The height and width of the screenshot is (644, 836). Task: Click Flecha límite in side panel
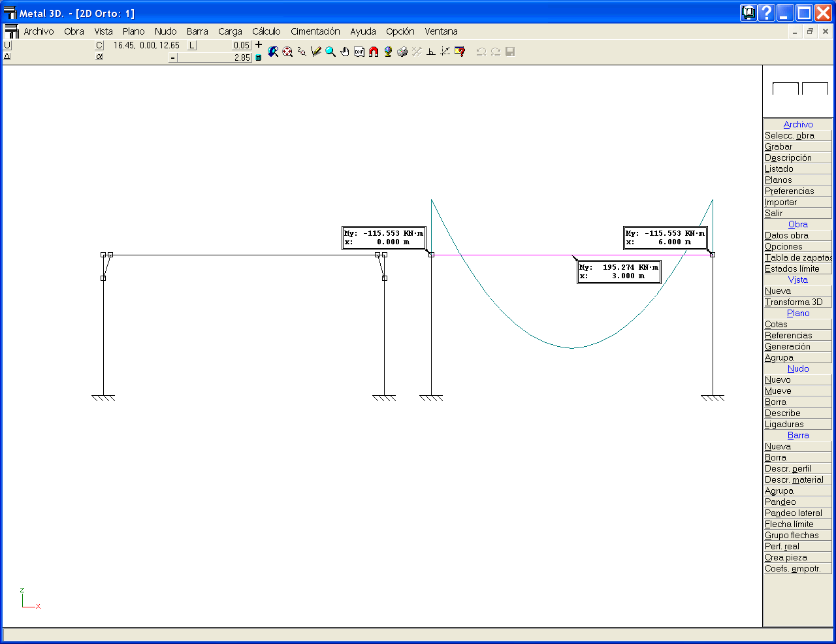[x=797, y=524]
